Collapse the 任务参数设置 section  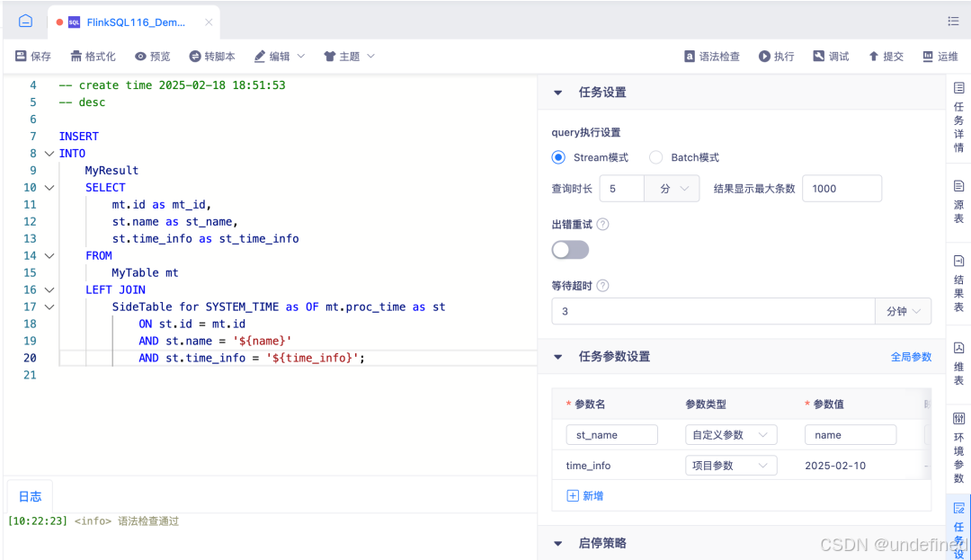pyautogui.click(x=558, y=357)
